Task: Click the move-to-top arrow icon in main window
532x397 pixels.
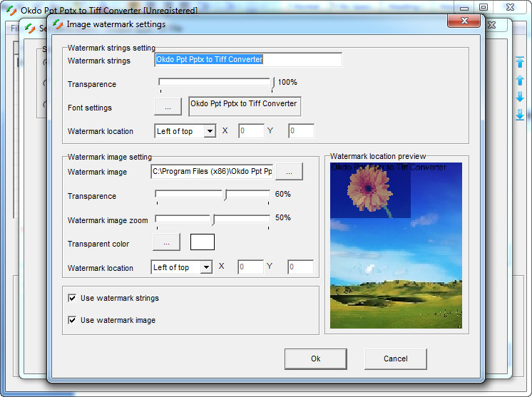Action: (520, 62)
